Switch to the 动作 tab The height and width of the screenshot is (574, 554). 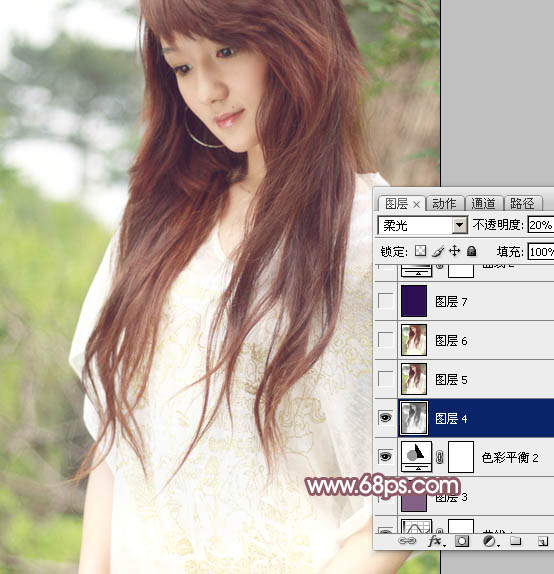coord(445,203)
